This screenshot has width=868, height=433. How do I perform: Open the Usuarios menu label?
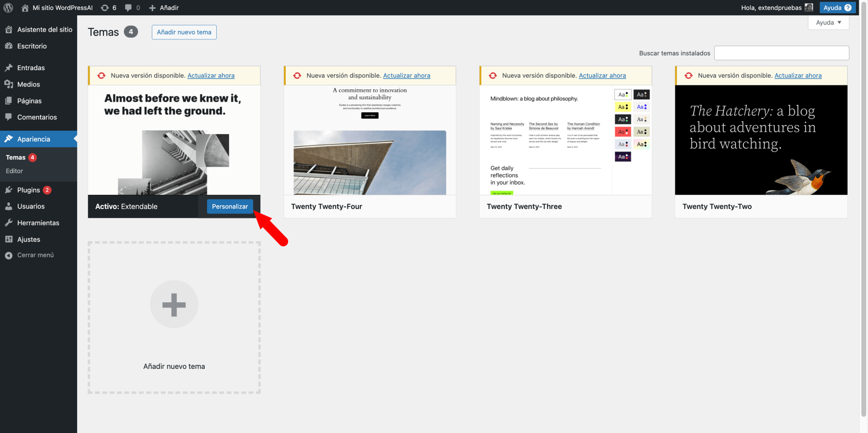click(31, 206)
